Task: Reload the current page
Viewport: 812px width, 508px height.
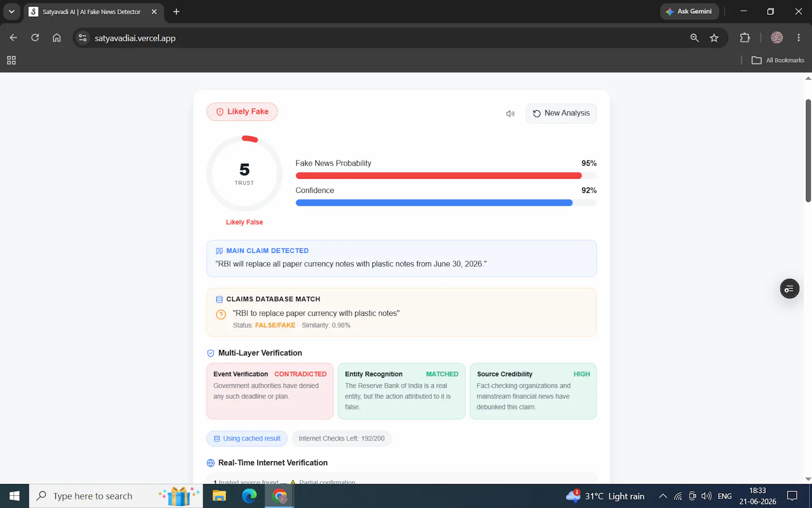Action: pos(35,38)
